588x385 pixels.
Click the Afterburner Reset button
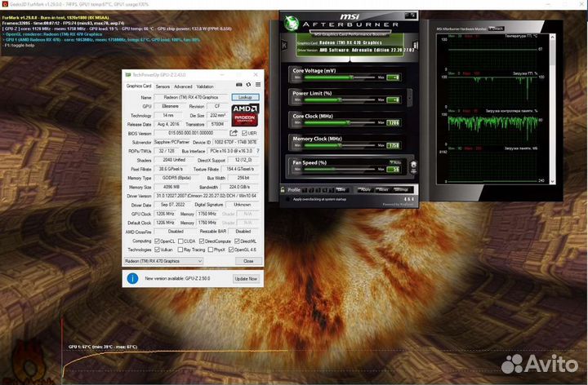click(x=383, y=190)
